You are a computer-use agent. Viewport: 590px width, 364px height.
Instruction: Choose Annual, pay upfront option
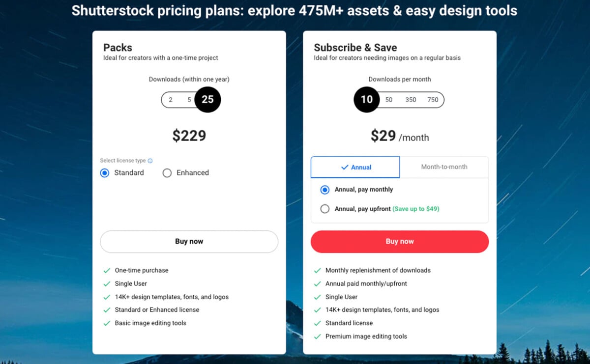(x=325, y=209)
